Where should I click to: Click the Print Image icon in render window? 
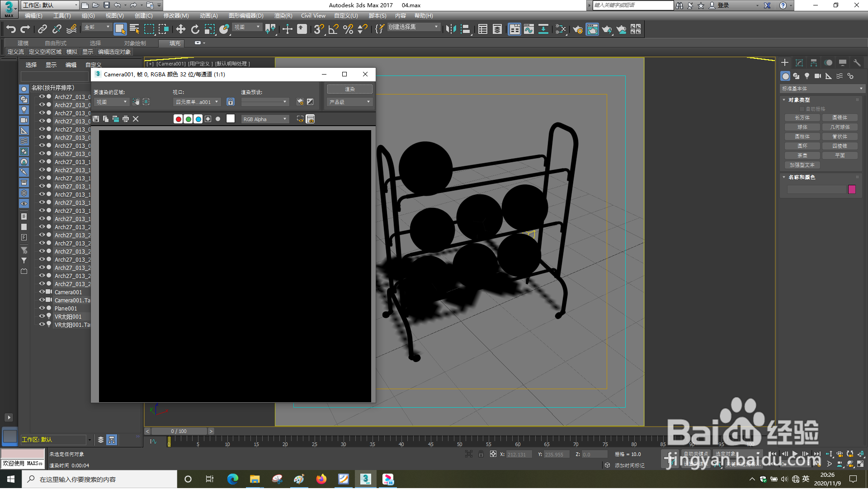coord(126,119)
